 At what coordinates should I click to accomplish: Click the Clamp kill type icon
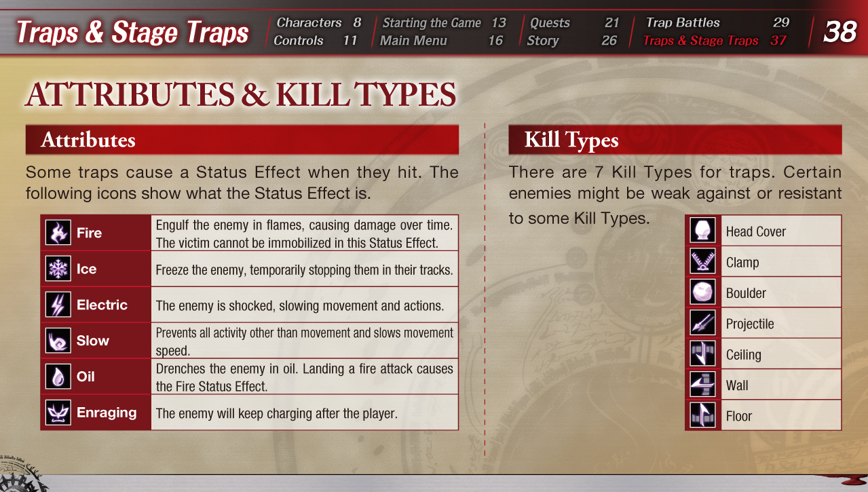point(702,261)
